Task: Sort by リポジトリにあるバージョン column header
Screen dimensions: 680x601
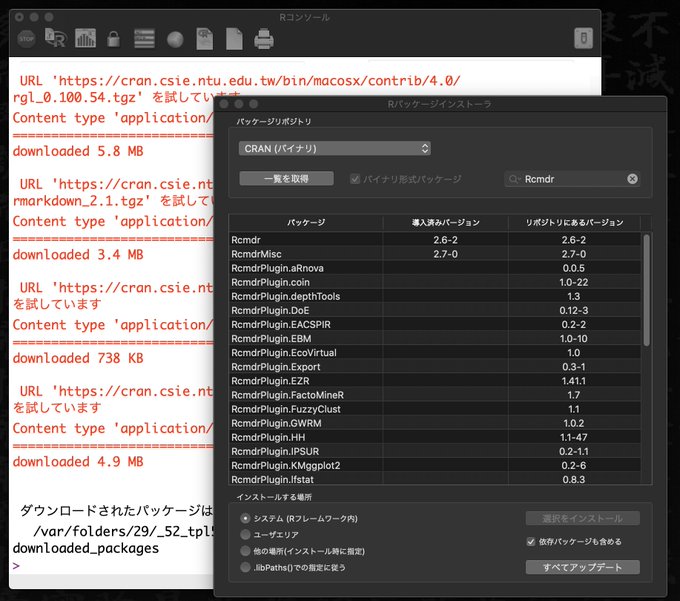Action: click(x=574, y=222)
